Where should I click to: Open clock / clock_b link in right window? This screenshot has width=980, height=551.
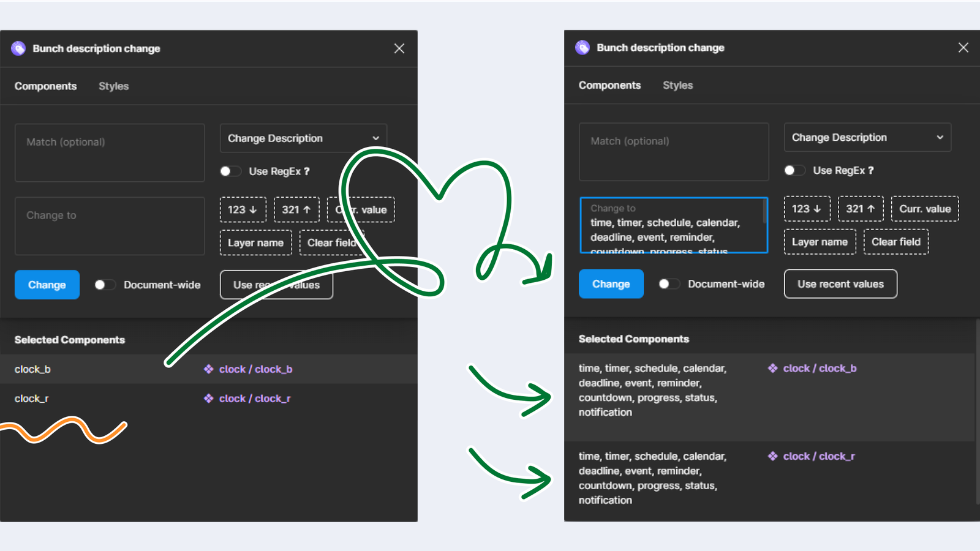(820, 368)
